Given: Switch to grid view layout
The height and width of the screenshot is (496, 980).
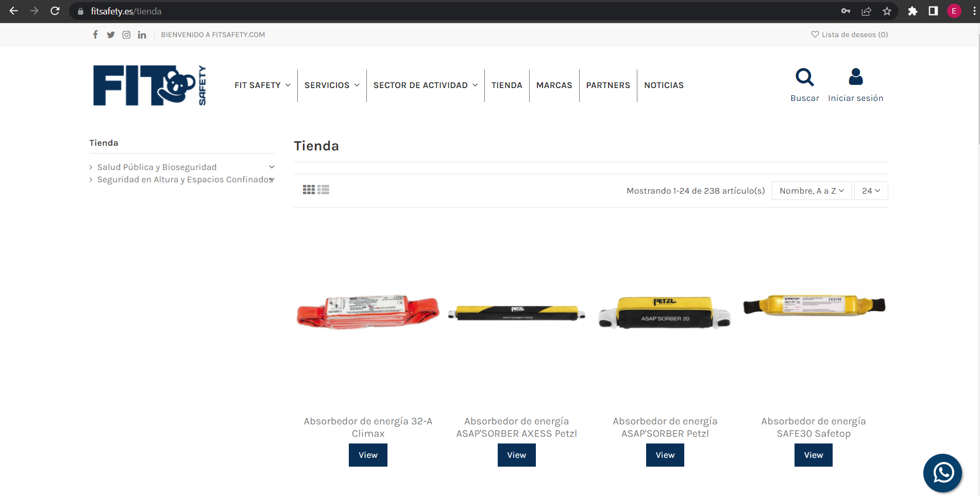Looking at the screenshot, I should (x=309, y=190).
